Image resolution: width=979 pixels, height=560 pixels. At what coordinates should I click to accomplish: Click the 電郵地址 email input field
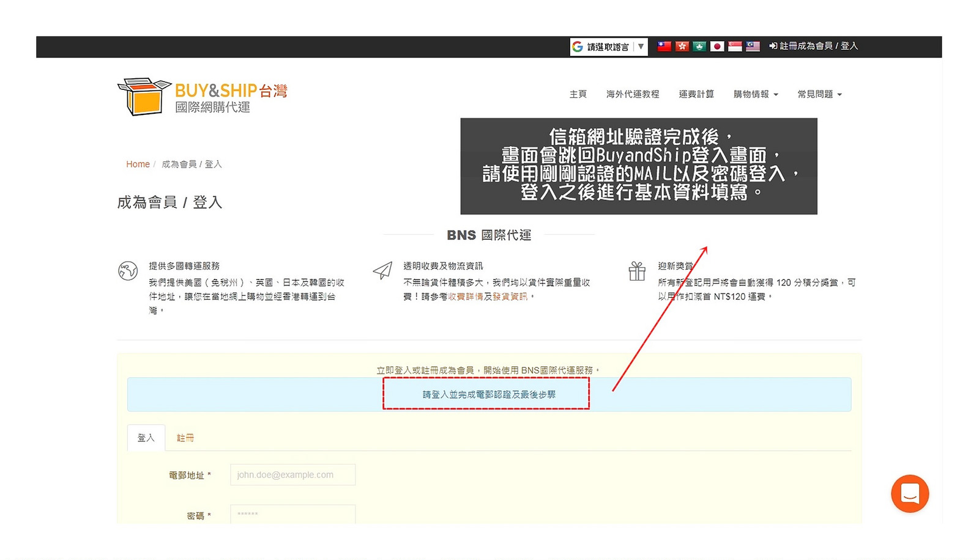click(x=292, y=475)
